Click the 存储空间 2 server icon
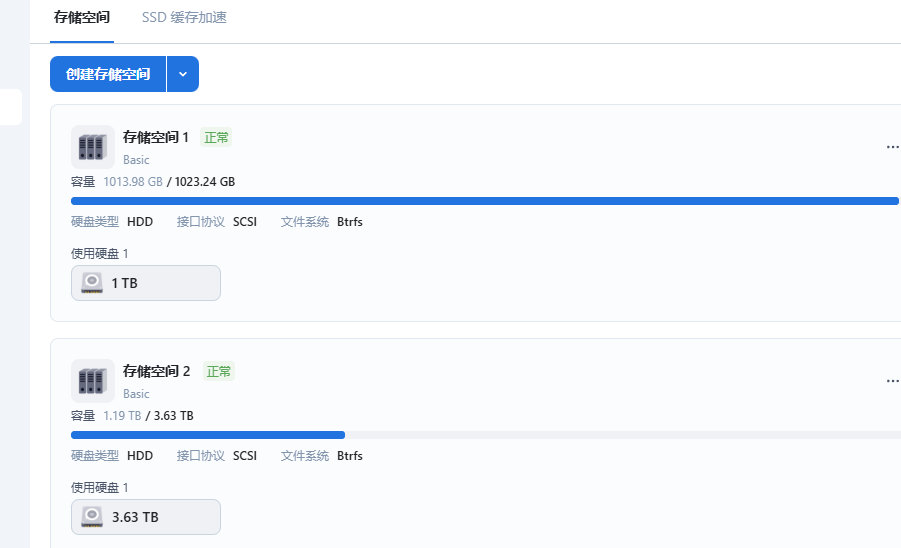This screenshot has height=548, width=901. click(92, 380)
